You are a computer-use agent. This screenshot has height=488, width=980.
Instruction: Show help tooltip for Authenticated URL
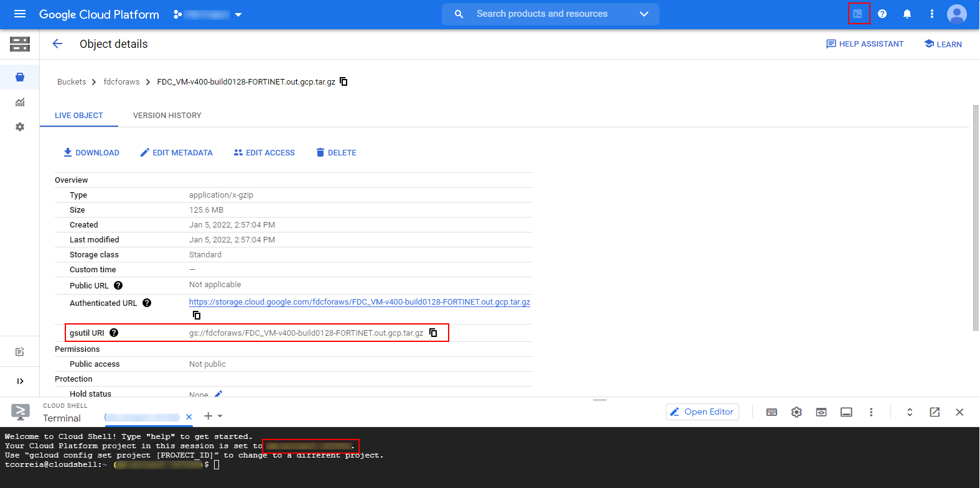pyautogui.click(x=147, y=303)
